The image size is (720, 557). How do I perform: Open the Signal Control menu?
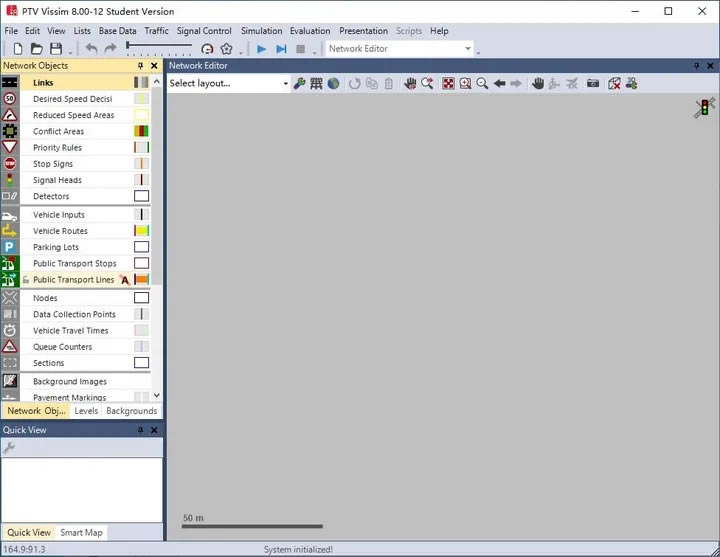(x=204, y=31)
